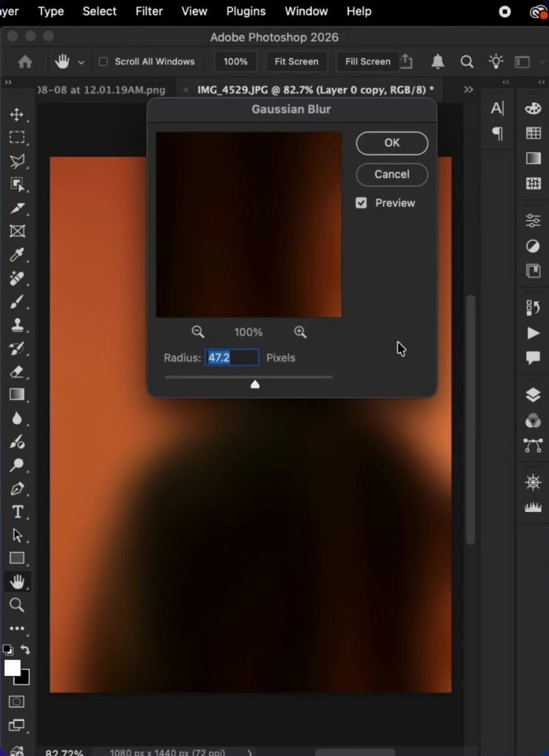Image resolution: width=549 pixels, height=756 pixels.
Task: Open tool preset dropdown arrow beside Hand
Action: tap(81, 62)
